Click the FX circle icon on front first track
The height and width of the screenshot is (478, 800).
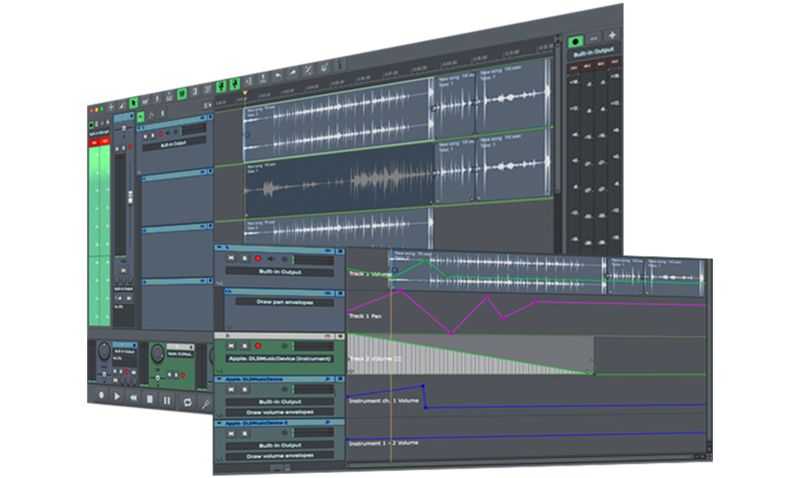tap(285, 259)
